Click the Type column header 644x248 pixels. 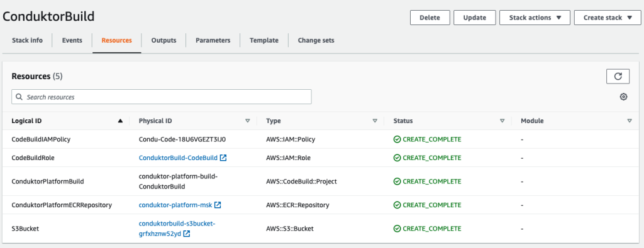[273, 121]
